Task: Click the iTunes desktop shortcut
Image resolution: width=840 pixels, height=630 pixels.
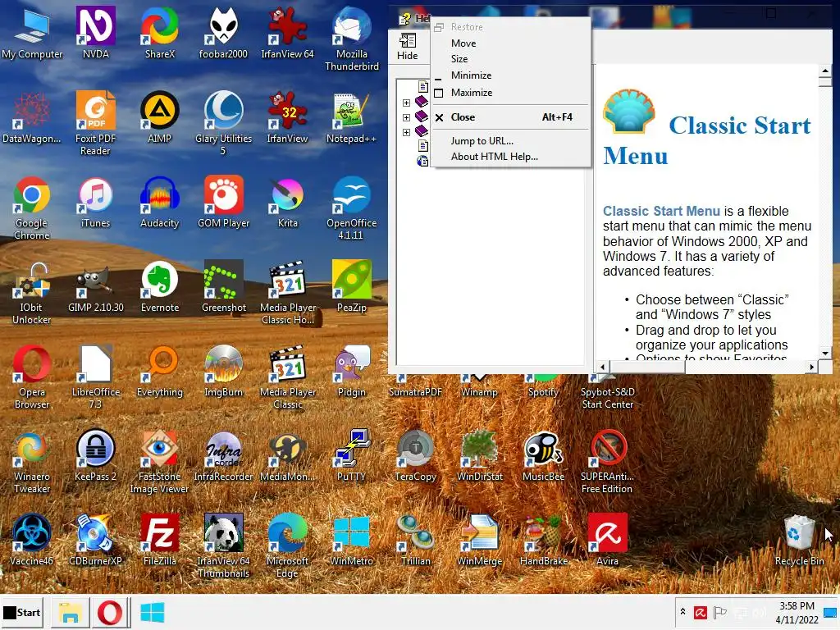Action: click(95, 202)
